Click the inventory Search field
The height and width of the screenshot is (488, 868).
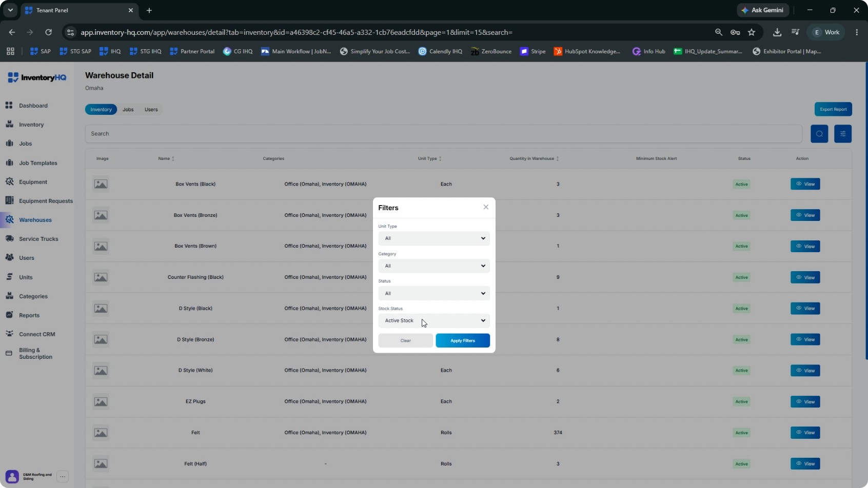click(x=444, y=134)
